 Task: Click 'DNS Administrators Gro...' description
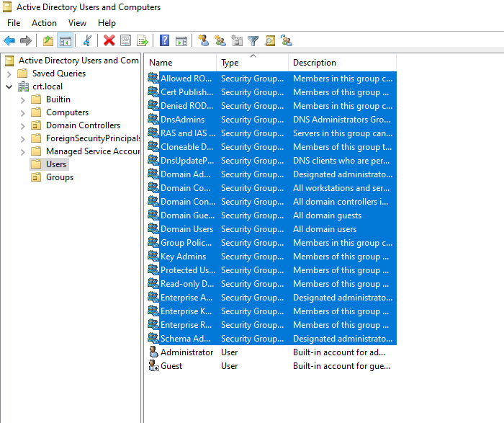coord(342,119)
